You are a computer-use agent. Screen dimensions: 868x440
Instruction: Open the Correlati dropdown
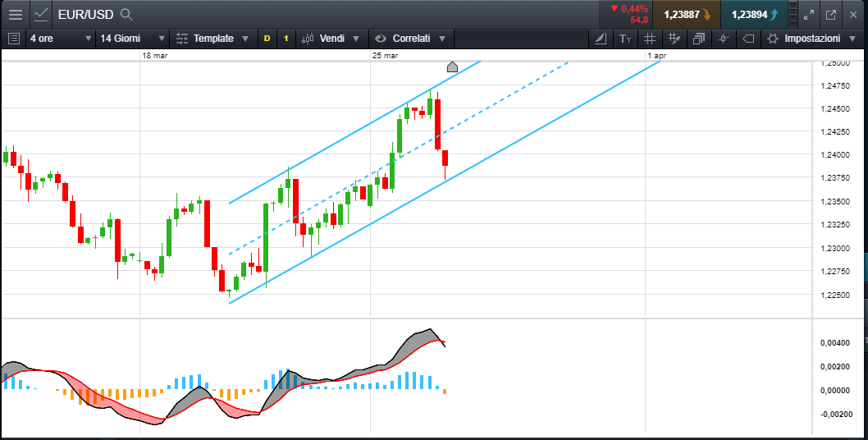[410, 39]
